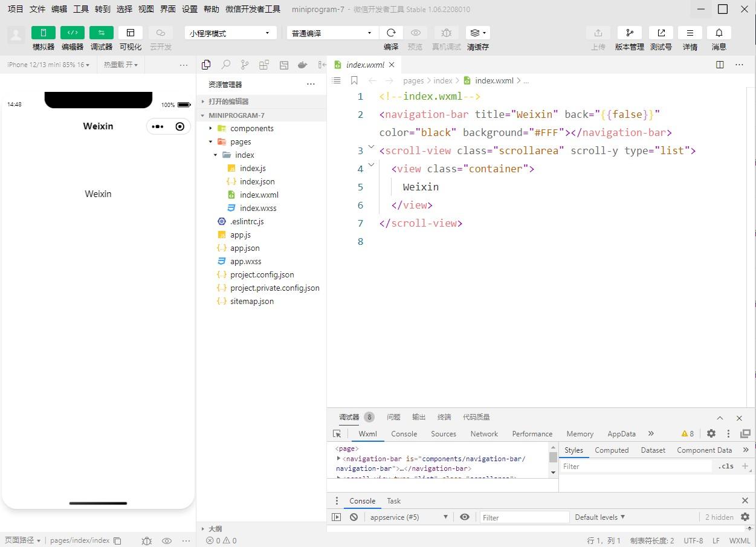Toggle the simulator panel button (模拟器)
The width and height of the screenshot is (756, 547).
pyautogui.click(x=44, y=33)
